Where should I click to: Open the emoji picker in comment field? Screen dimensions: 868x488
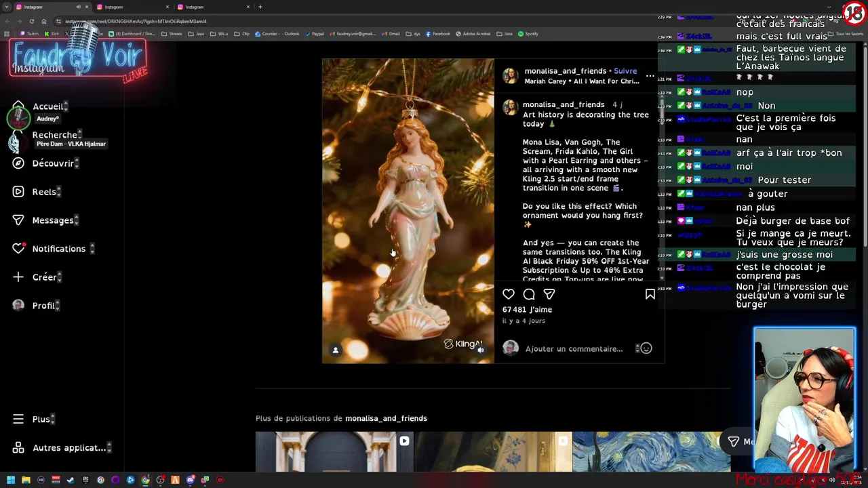coord(646,348)
